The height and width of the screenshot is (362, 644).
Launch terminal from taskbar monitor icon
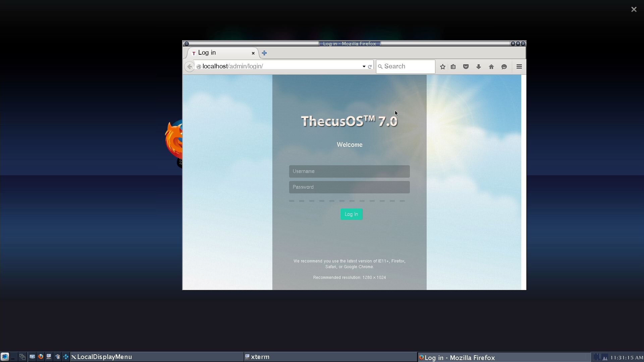tap(49, 357)
